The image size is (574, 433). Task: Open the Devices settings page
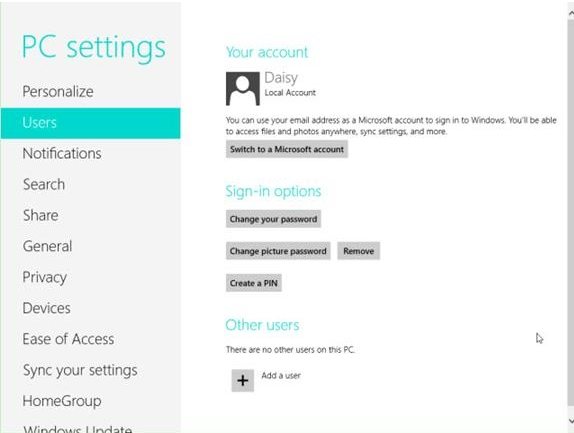point(46,308)
